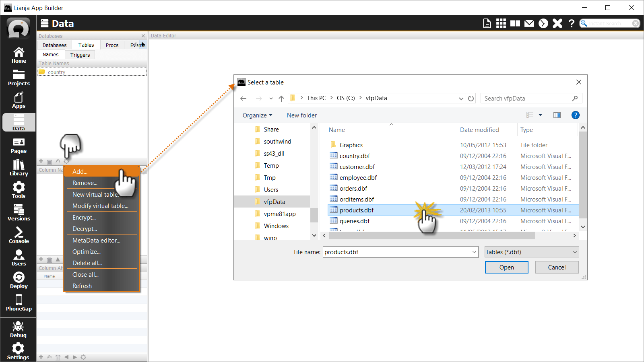
Task: Select products.dbf in the file list
Action: (356, 210)
